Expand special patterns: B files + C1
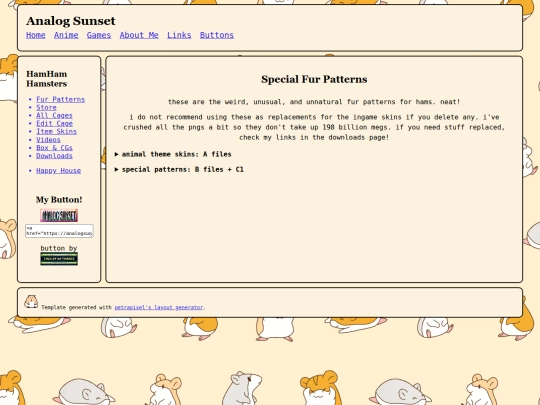The height and width of the screenshot is (405, 540). pyautogui.click(x=179, y=169)
